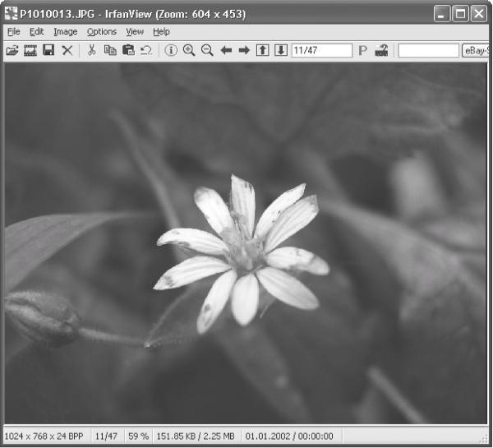Open the Image menu
The width and height of the screenshot is (493, 448).
click(x=66, y=32)
